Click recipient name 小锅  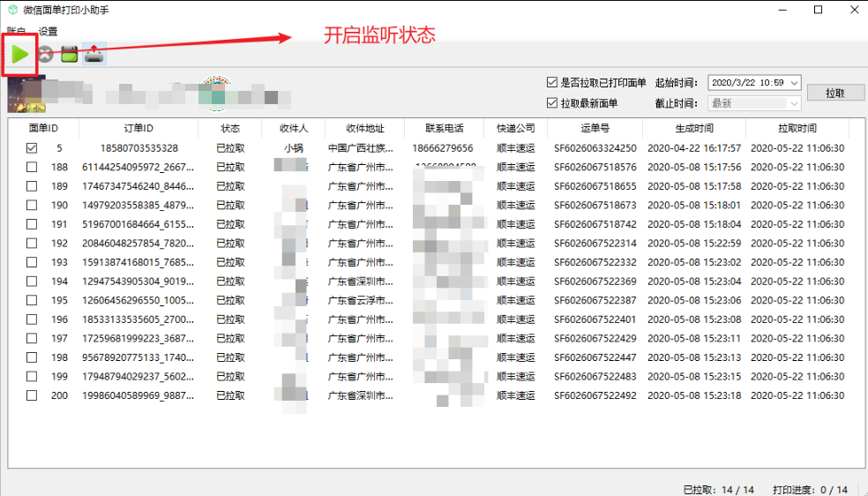pyautogui.click(x=294, y=148)
